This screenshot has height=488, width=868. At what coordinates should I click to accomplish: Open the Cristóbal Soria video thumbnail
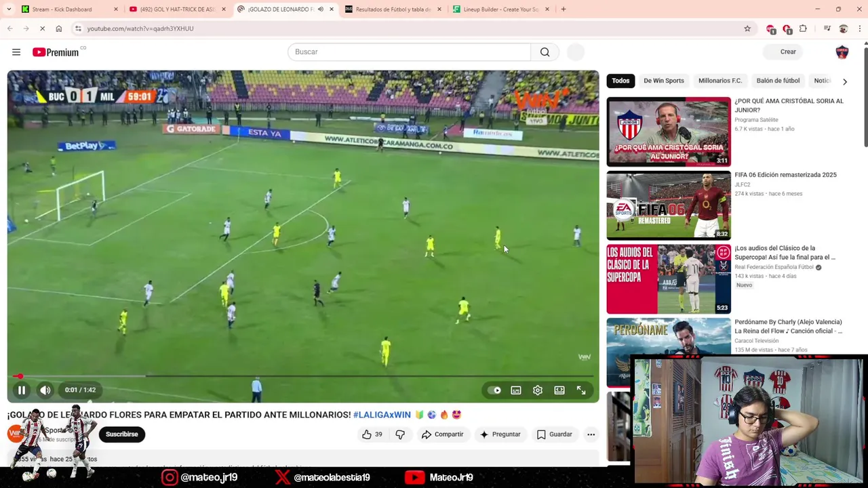[669, 132]
